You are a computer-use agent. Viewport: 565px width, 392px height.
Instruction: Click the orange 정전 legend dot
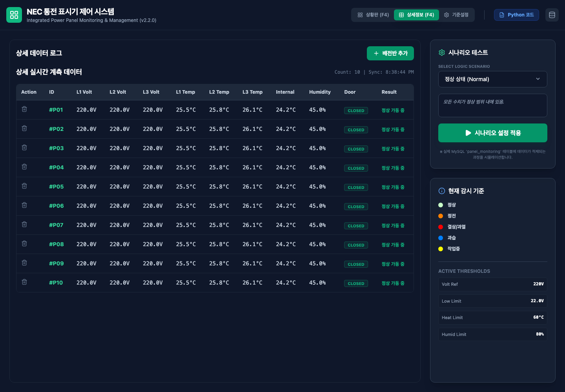441,216
